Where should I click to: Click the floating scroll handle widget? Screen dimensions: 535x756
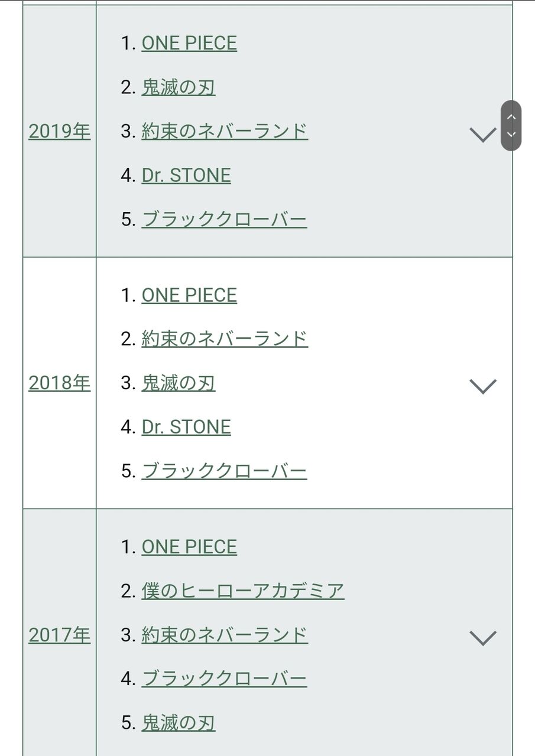tap(511, 126)
